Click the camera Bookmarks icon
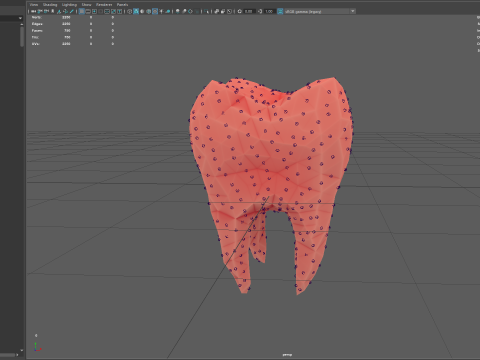480x360 pixels. (x=53, y=11)
